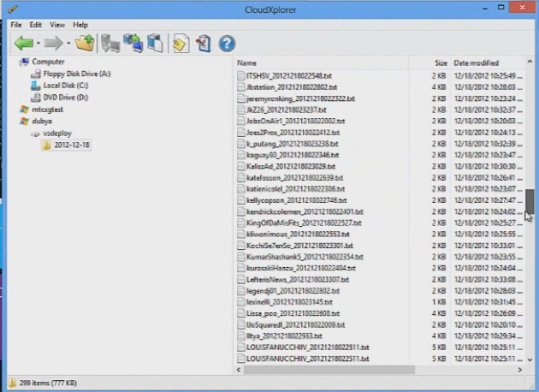Screen dimensions: 539x392
Task: Select file KumarShashank5_20121218022354.txt
Action: [305, 257]
